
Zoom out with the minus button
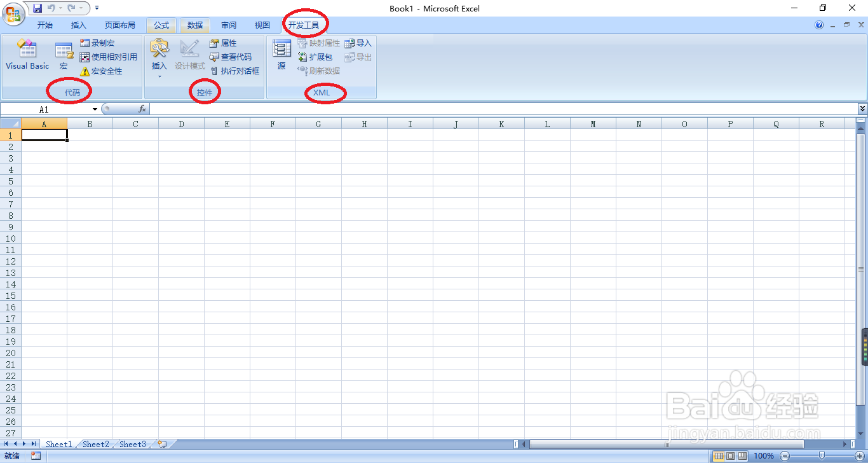tap(785, 456)
